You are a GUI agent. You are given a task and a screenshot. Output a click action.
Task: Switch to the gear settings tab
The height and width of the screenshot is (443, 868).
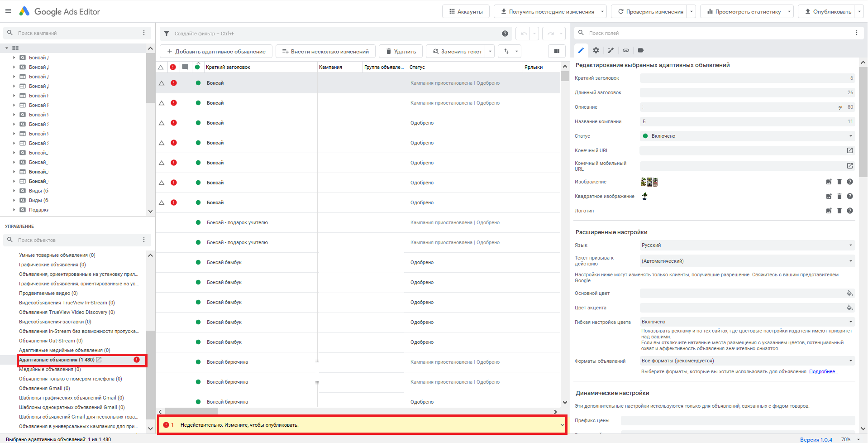[x=596, y=50]
